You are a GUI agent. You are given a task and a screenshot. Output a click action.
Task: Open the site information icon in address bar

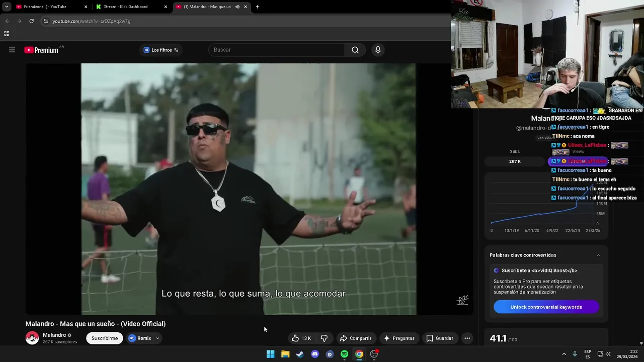pos(46,21)
